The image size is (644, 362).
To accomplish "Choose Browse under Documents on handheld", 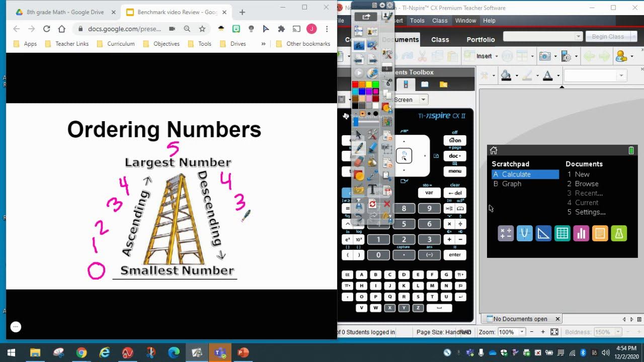I will (583, 184).
